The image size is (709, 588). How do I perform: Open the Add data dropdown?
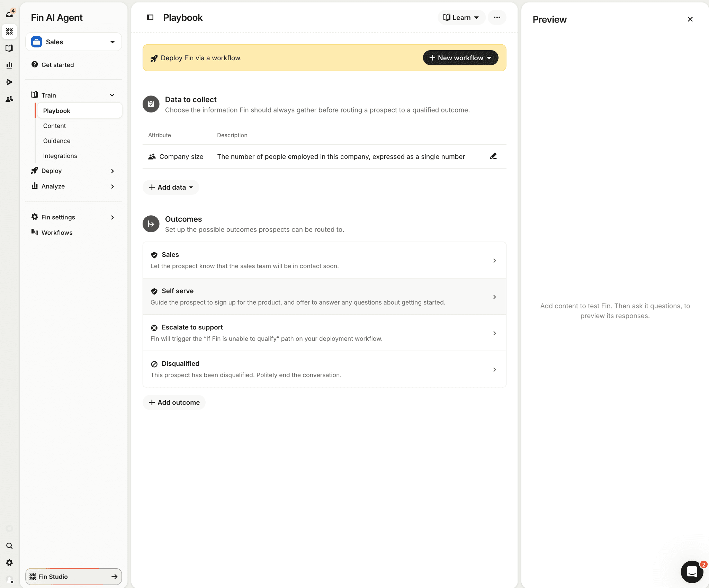[x=171, y=187]
